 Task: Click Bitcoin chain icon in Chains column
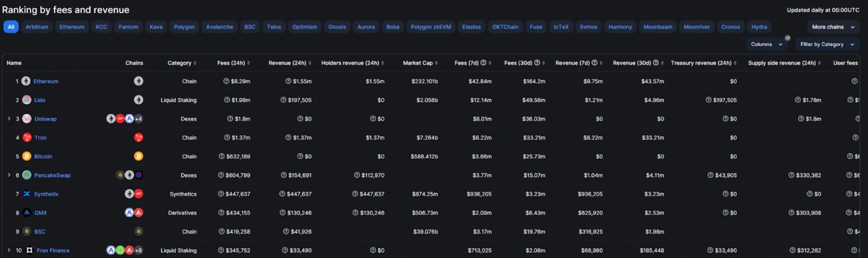coord(138,156)
